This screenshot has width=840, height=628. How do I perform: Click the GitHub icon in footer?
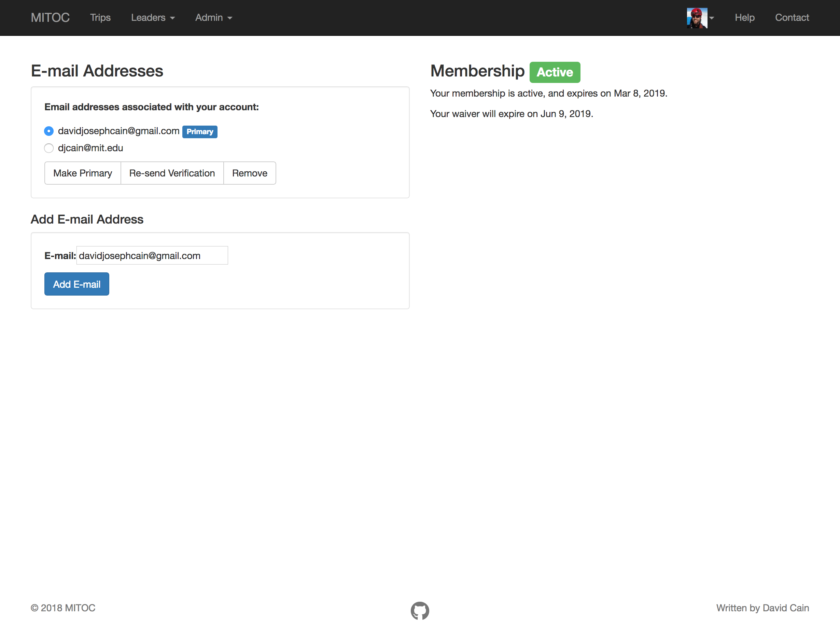tap(420, 610)
